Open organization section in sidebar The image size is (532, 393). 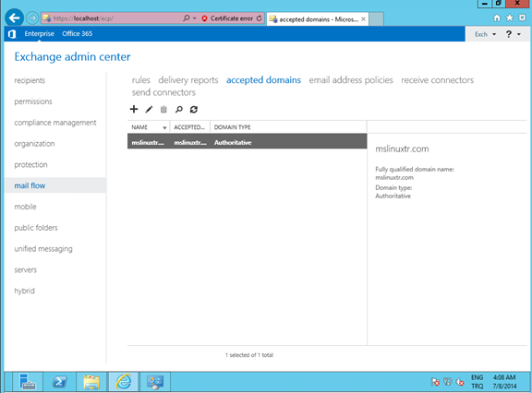[x=34, y=144]
